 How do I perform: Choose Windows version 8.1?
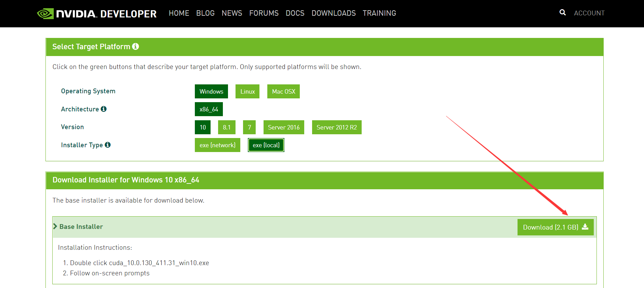pyautogui.click(x=227, y=127)
